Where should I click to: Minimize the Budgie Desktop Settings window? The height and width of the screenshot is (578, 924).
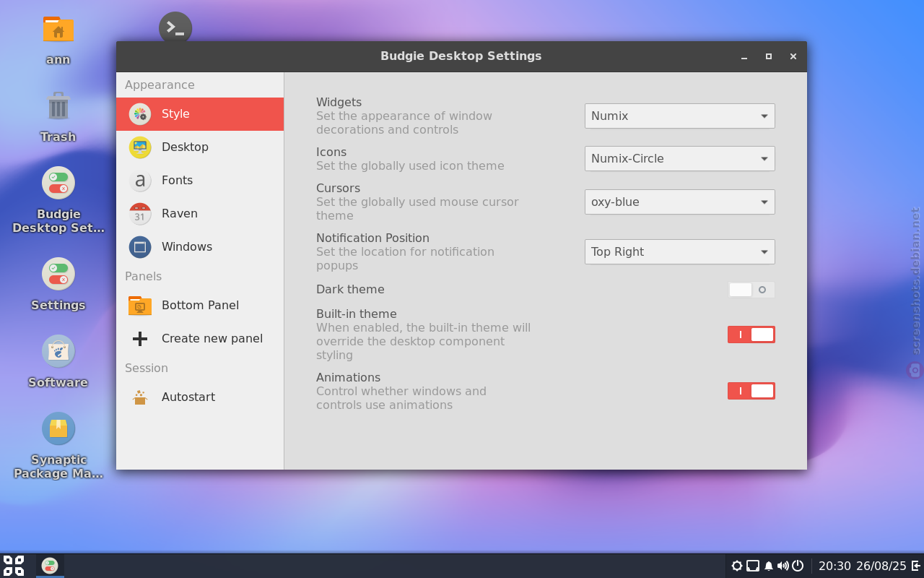pyautogui.click(x=744, y=56)
